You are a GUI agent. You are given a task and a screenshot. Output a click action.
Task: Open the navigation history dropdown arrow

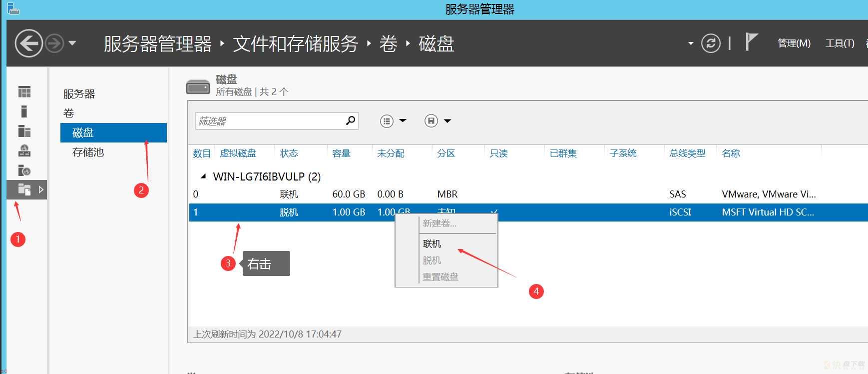(x=72, y=43)
